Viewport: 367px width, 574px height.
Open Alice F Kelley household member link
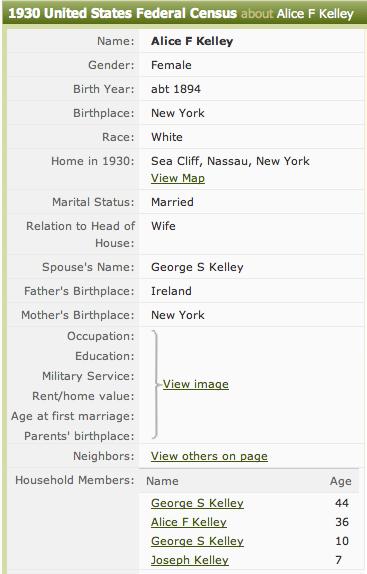(x=189, y=522)
